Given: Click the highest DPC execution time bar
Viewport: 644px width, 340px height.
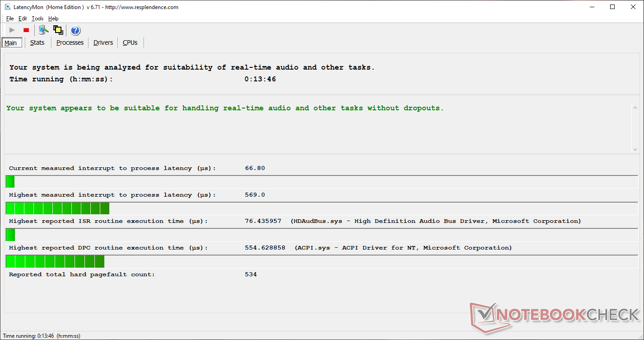Looking at the screenshot, I should point(322,261).
